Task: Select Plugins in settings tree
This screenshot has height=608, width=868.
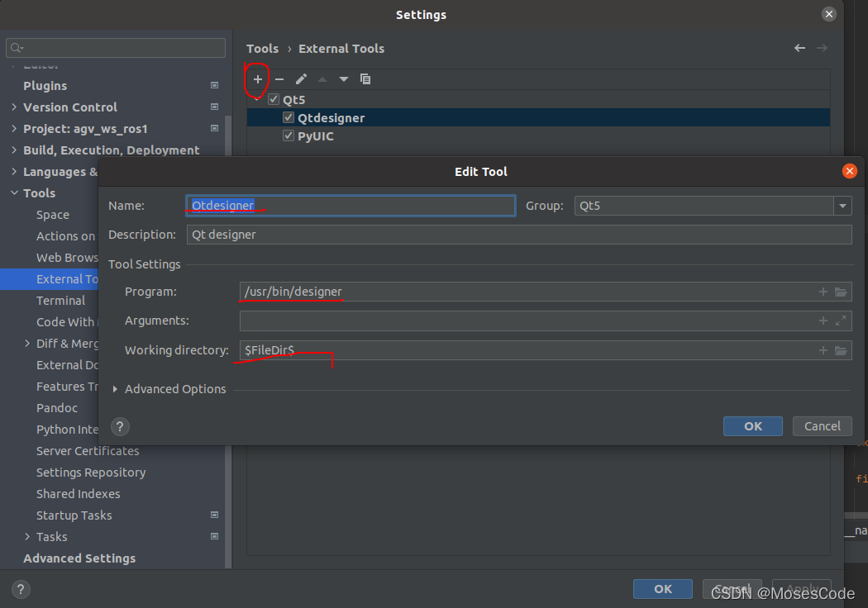Action: pyautogui.click(x=45, y=86)
